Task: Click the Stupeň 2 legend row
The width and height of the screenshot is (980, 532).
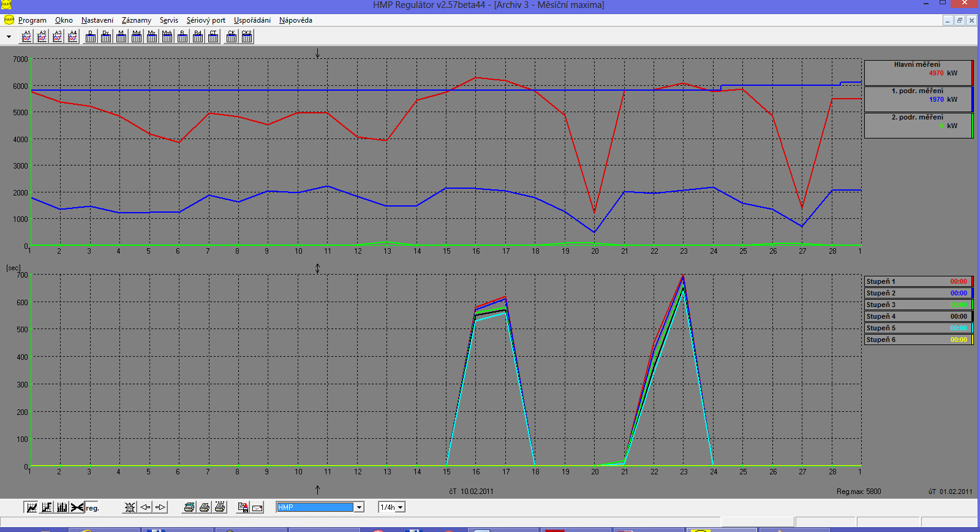Action: [919, 293]
